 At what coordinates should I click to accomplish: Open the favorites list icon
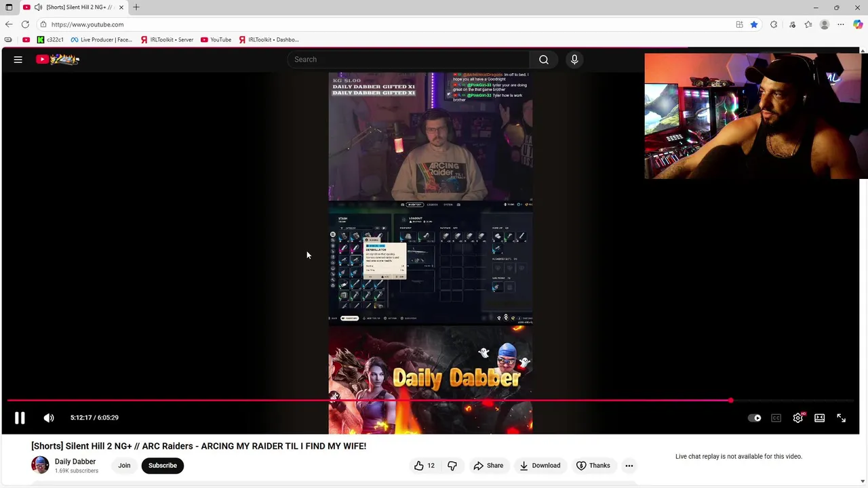pyautogui.click(x=808, y=24)
